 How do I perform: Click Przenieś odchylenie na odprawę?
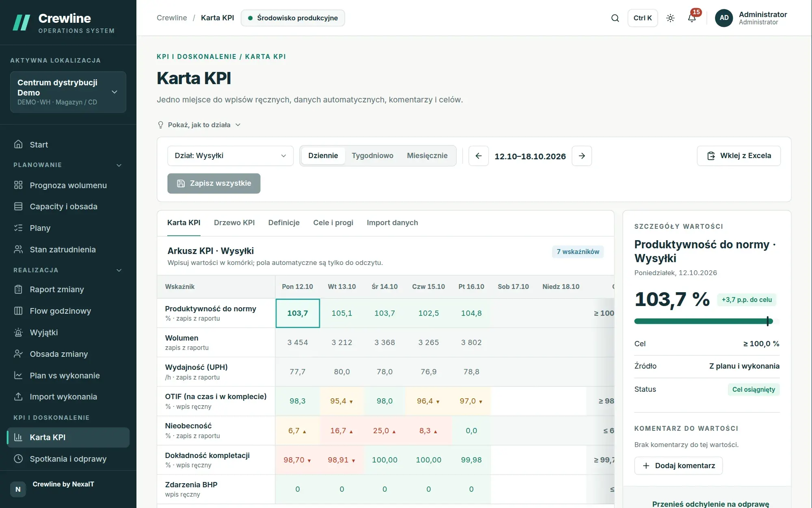pyautogui.click(x=710, y=504)
